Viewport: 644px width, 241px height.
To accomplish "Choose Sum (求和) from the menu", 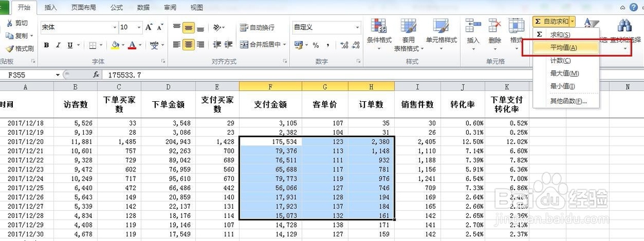I will coord(565,35).
